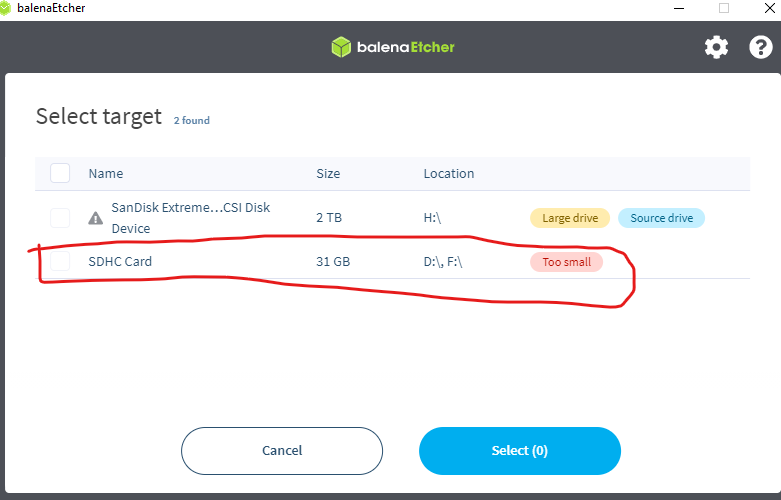Open help with the question mark icon
Viewport: 781px width, 500px height.
(761, 47)
